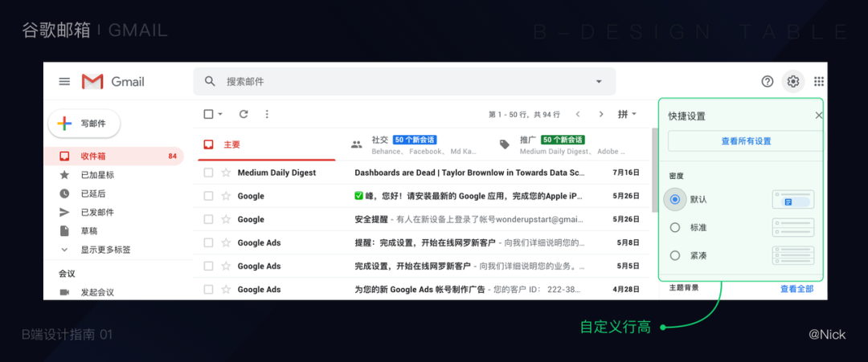This screenshot has height=362, width=868.
Task: Open the Help question mark icon
Action: pos(768,81)
